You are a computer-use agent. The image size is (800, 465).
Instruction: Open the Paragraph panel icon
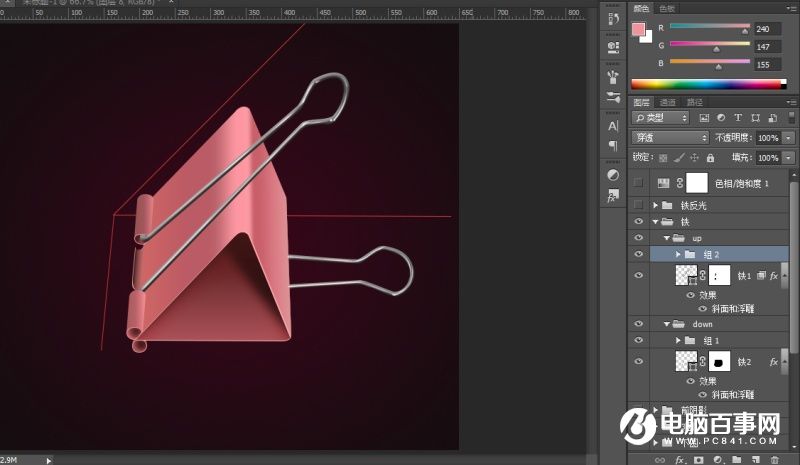click(613, 146)
